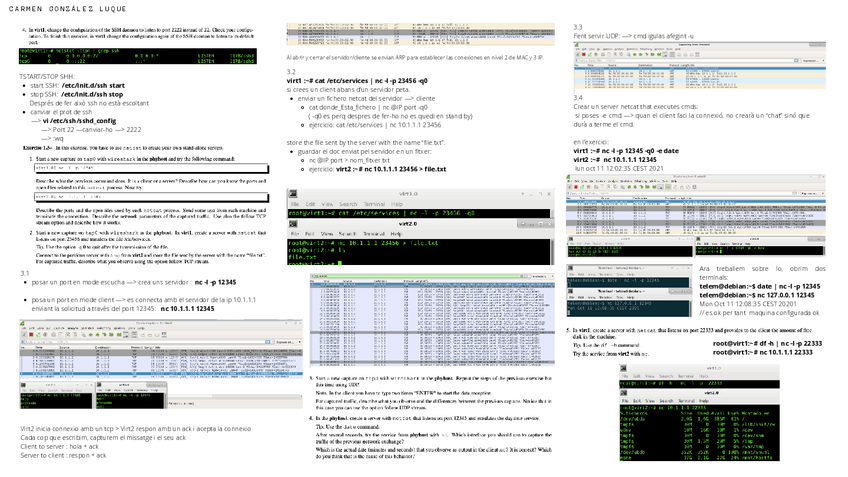Open Terminal menu in virt2.0 terminal
Screen dimensions: 848x477
coord(374,234)
